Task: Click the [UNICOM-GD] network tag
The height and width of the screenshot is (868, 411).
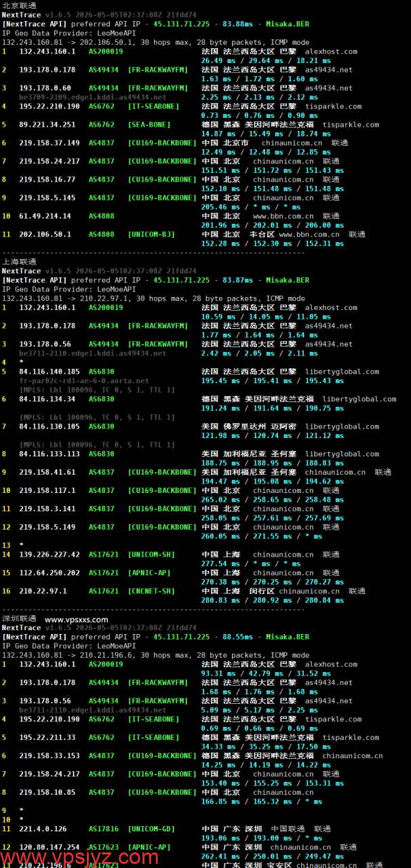Action: (x=151, y=829)
